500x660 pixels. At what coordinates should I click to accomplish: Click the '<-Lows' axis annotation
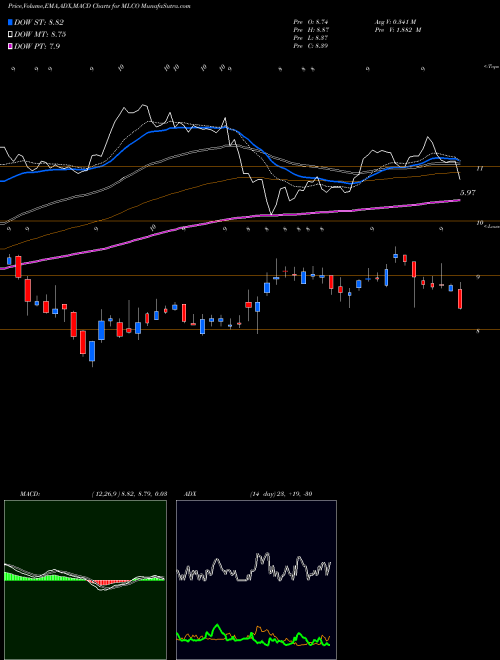tap(492, 226)
